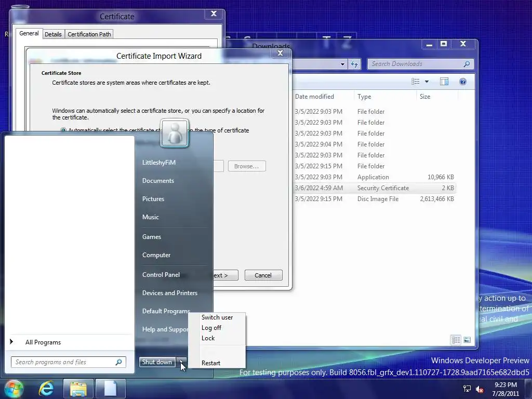Screen dimensions: 532x399
Task: Open Internet Explorer from the taskbar
Action: [x=46, y=389]
